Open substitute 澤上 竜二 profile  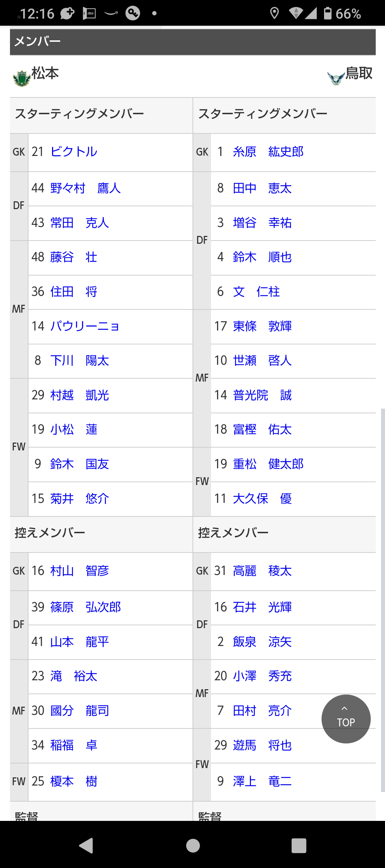tap(262, 781)
